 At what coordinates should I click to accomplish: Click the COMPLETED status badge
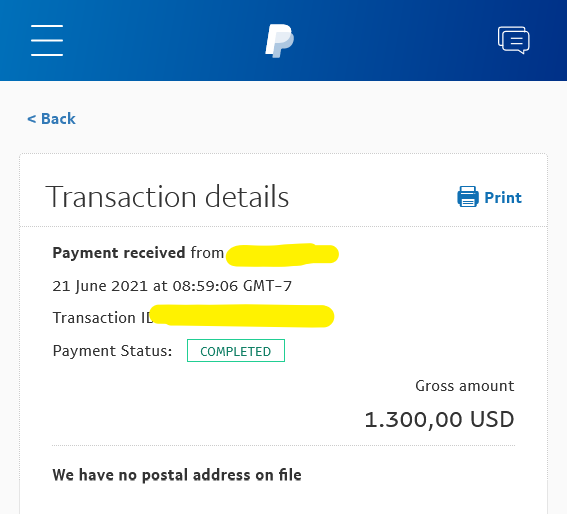(x=236, y=351)
